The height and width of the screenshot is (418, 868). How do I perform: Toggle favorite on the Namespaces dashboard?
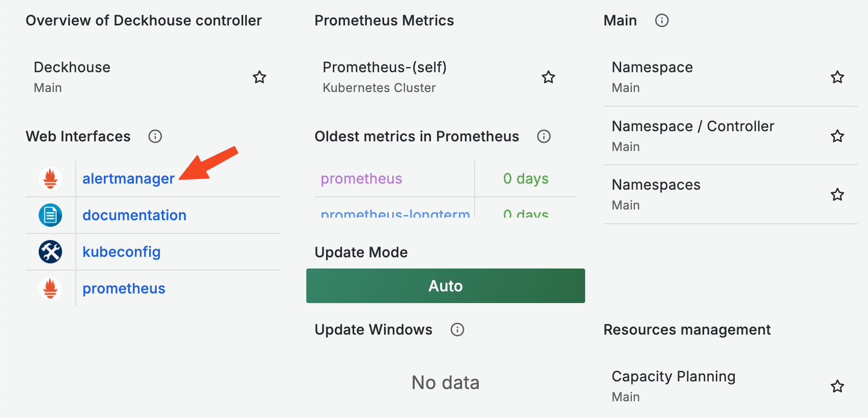pos(837,194)
